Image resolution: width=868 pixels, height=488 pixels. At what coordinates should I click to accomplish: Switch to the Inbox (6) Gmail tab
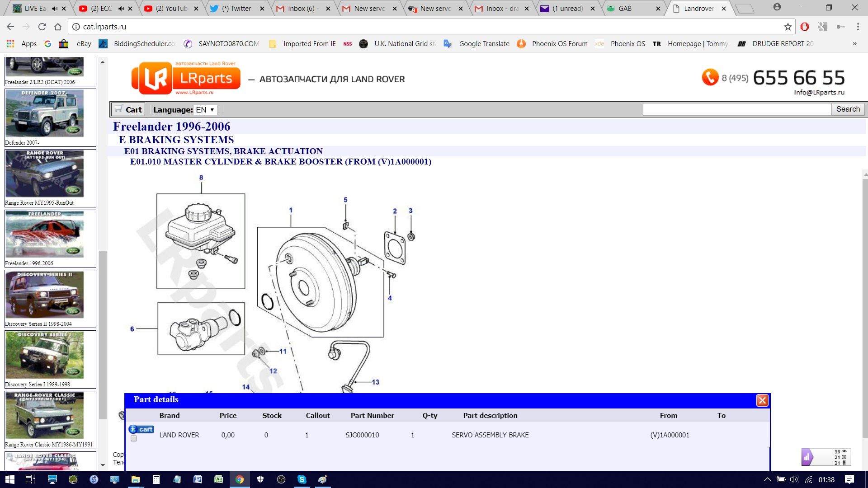tap(303, 9)
